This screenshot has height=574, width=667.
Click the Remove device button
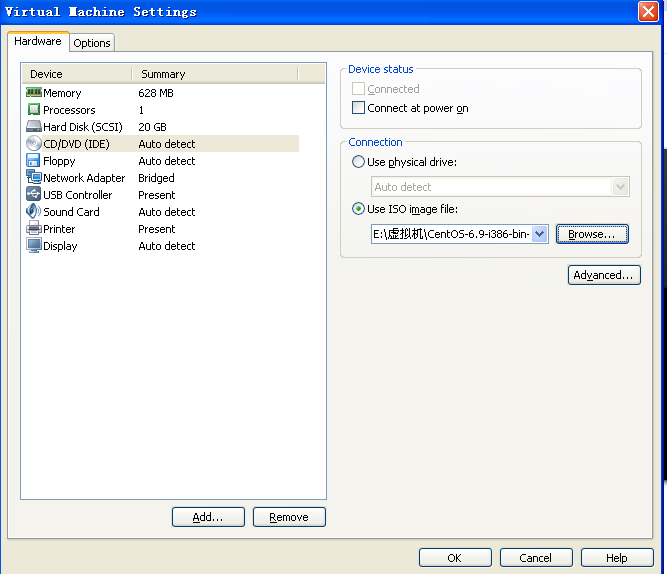289,517
